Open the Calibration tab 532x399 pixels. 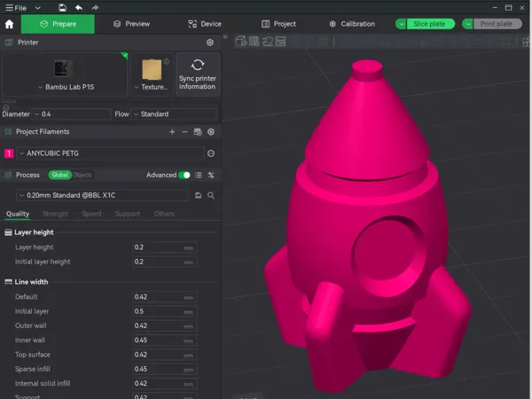click(x=352, y=24)
